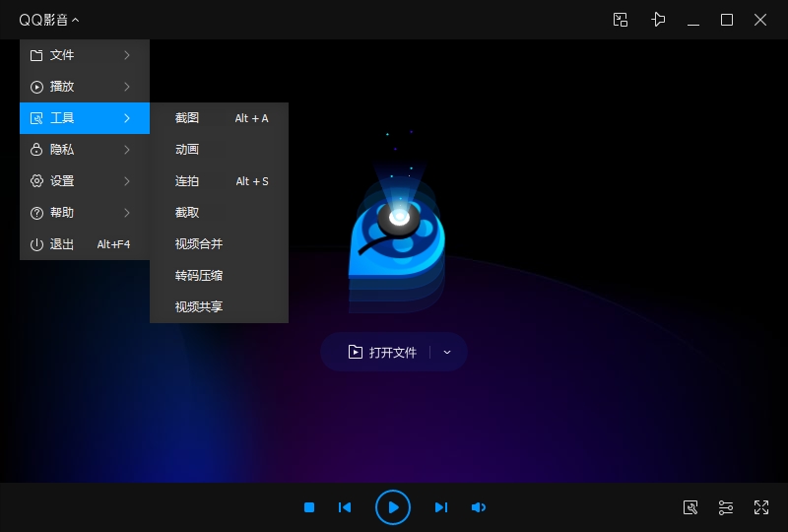The height and width of the screenshot is (532, 788).
Task: Choose 转码压缩 in the tools submenu
Action: [x=219, y=276]
